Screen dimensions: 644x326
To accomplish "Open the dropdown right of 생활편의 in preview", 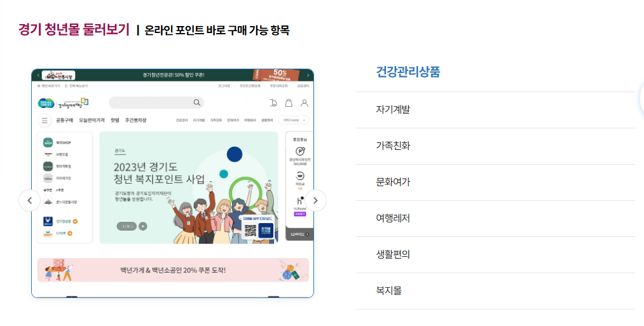I will (x=293, y=120).
